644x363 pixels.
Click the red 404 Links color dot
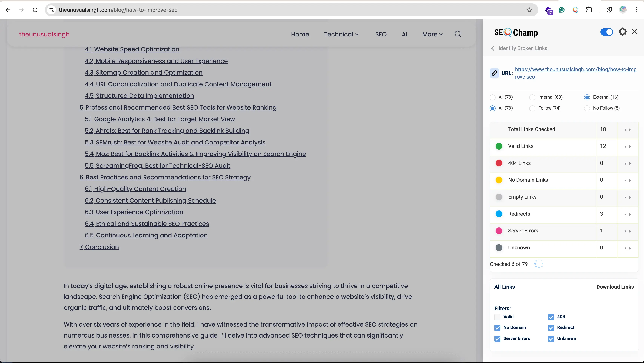[x=499, y=163]
